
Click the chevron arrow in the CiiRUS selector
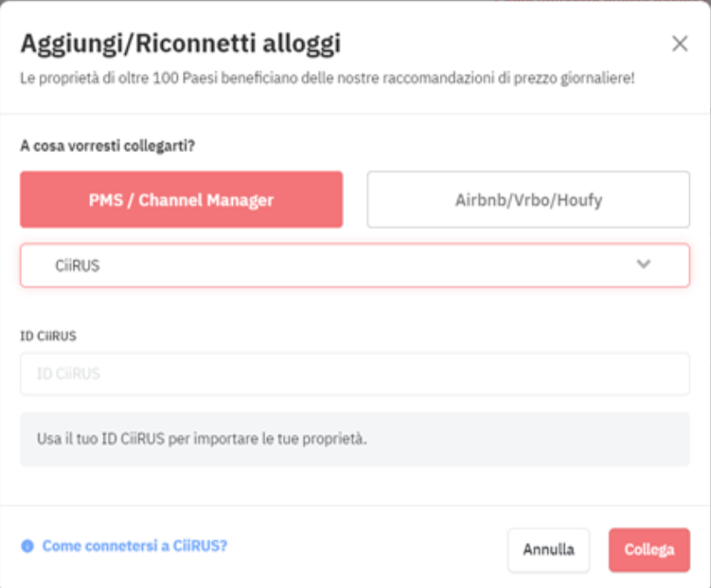click(x=644, y=264)
